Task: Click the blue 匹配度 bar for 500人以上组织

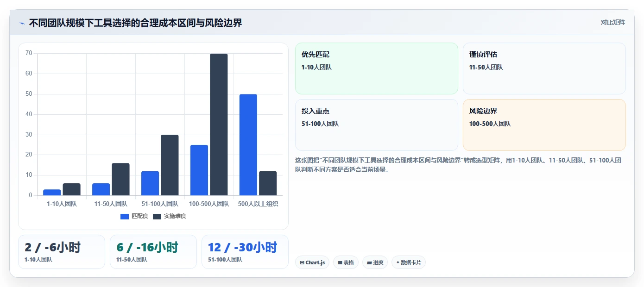Action: 248,145
